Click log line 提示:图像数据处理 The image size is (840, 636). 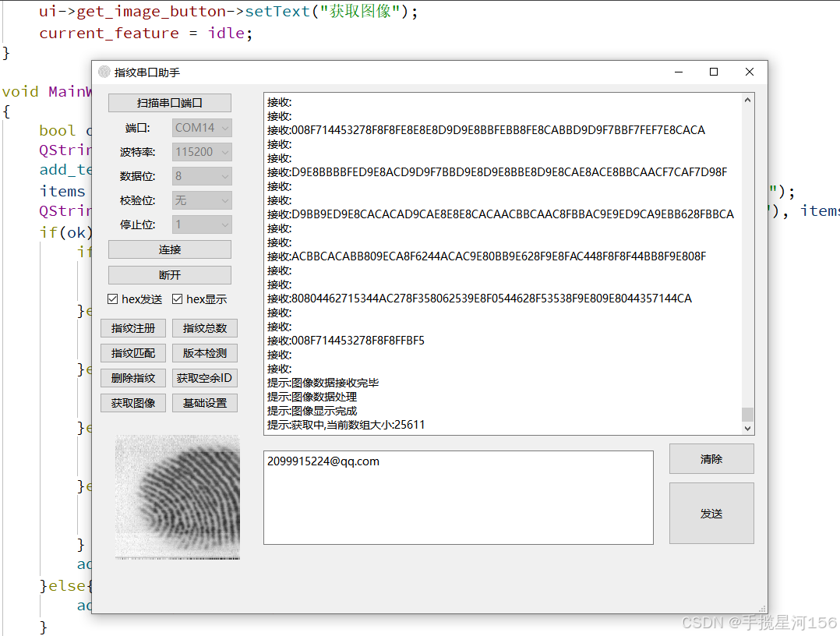(312, 397)
